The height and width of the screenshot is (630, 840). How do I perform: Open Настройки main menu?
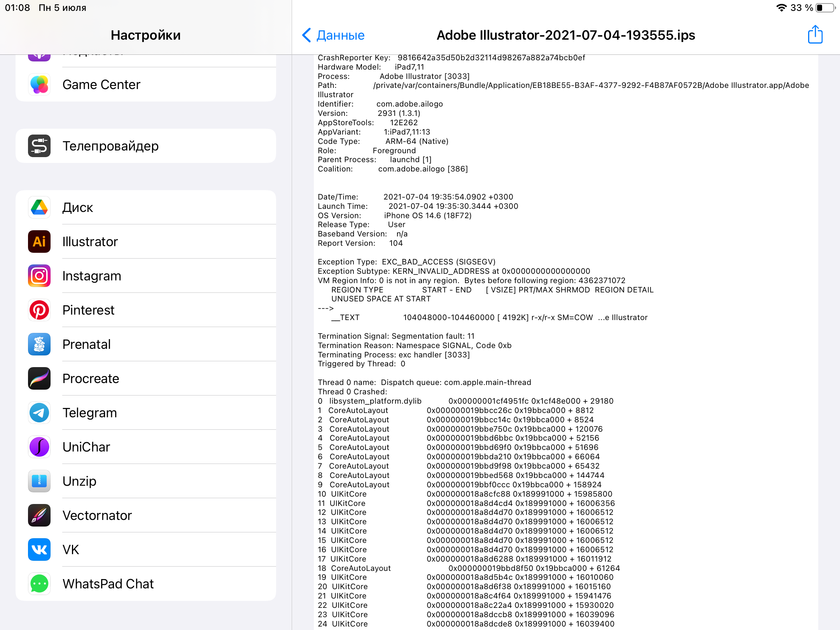(145, 34)
